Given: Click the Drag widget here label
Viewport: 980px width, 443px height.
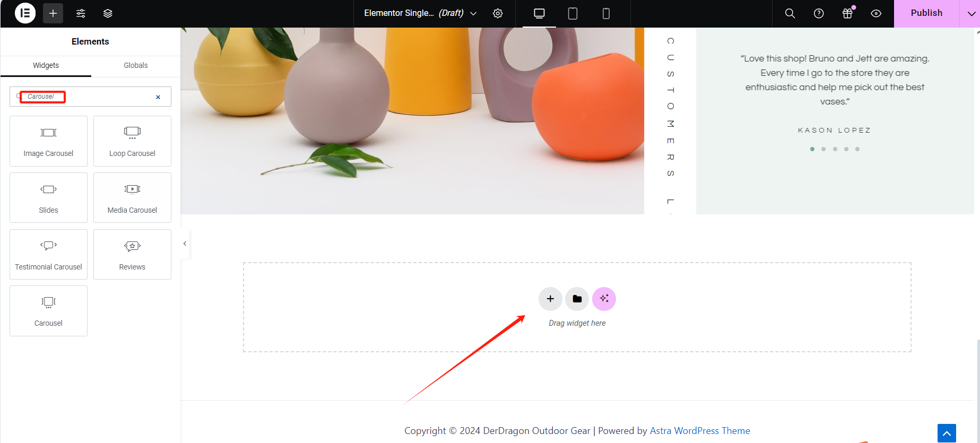Looking at the screenshot, I should (577, 323).
